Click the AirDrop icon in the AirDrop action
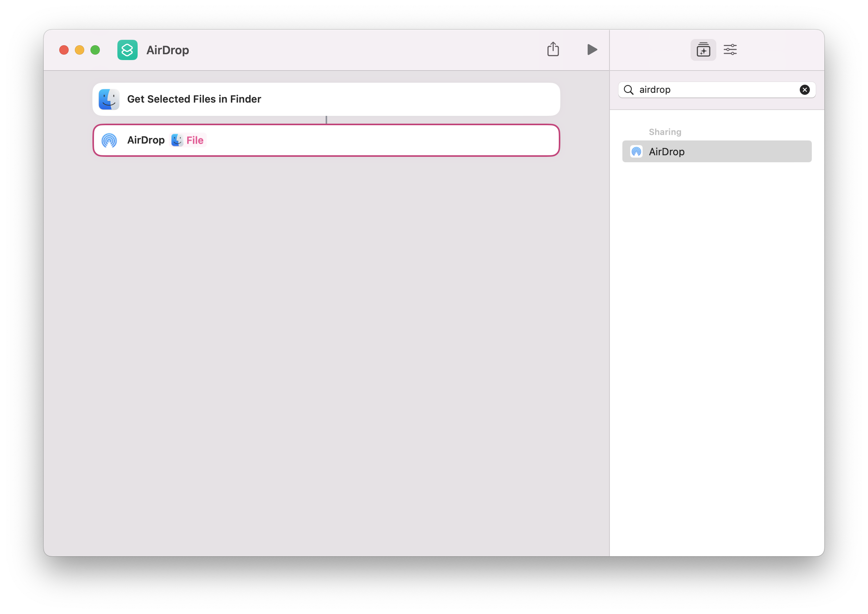This screenshot has height=614, width=868. 109,140
